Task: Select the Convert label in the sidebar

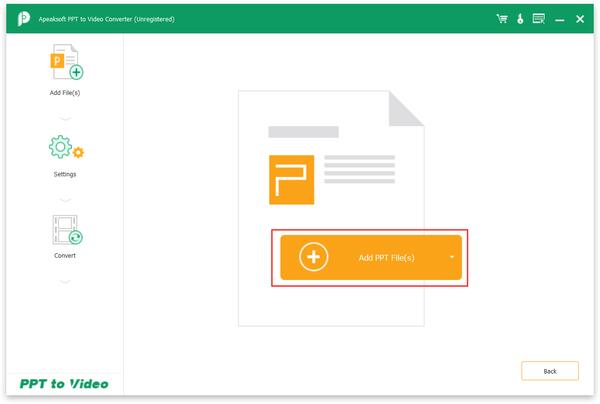Action: pyautogui.click(x=65, y=256)
